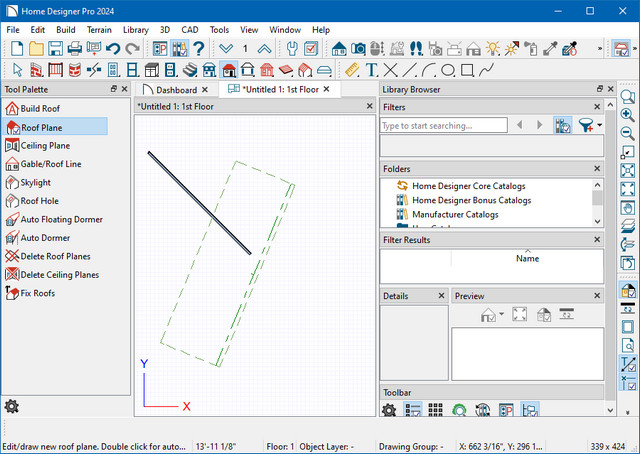Viewport: 640px width, 454px height.
Task: Toggle the Select Objects arrow tool
Action: click(x=15, y=70)
